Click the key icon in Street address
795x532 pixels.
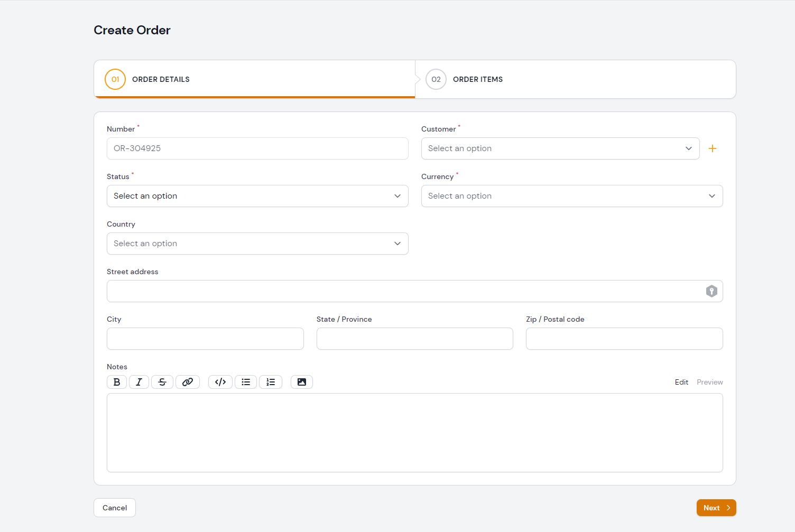coord(711,291)
